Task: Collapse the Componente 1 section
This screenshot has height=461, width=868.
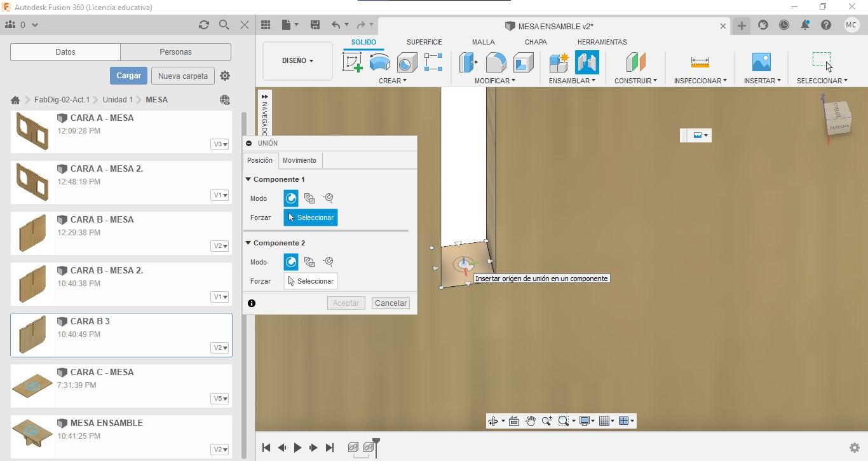Action: tap(248, 179)
